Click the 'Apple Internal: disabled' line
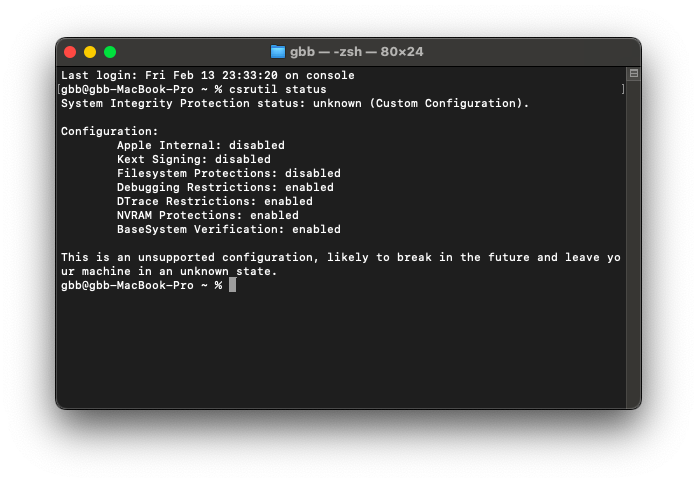This screenshot has height=483, width=697. 200,145
